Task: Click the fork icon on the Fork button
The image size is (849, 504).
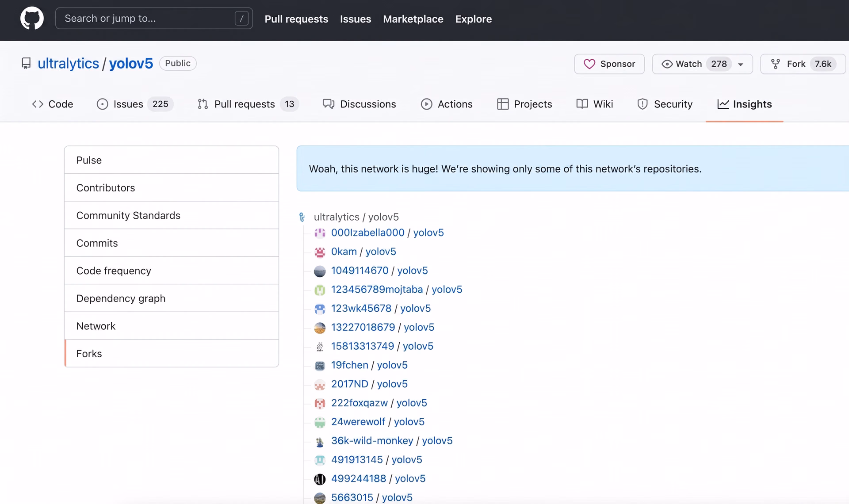Action: coord(776,64)
